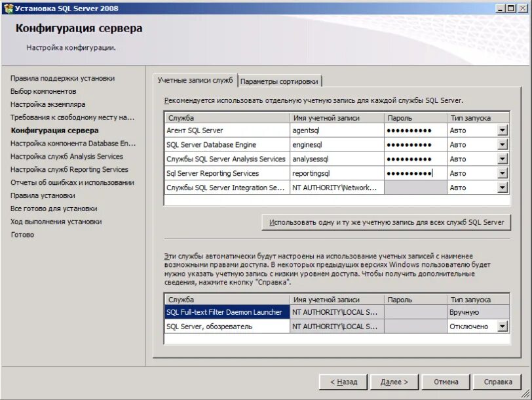Screen dimensions: 532x400
Task: Click Правила установки step in sidebar
Action: point(43,195)
